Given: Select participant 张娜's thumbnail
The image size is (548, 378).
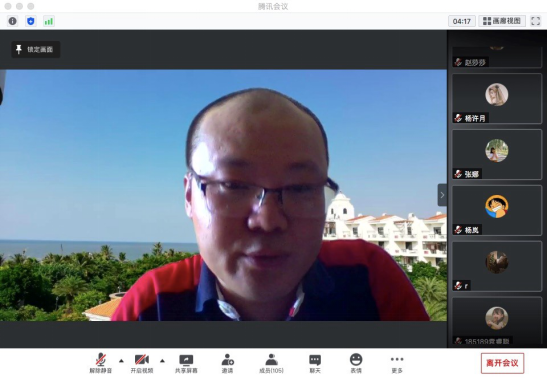Looking at the screenshot, I should click(497, 154).
